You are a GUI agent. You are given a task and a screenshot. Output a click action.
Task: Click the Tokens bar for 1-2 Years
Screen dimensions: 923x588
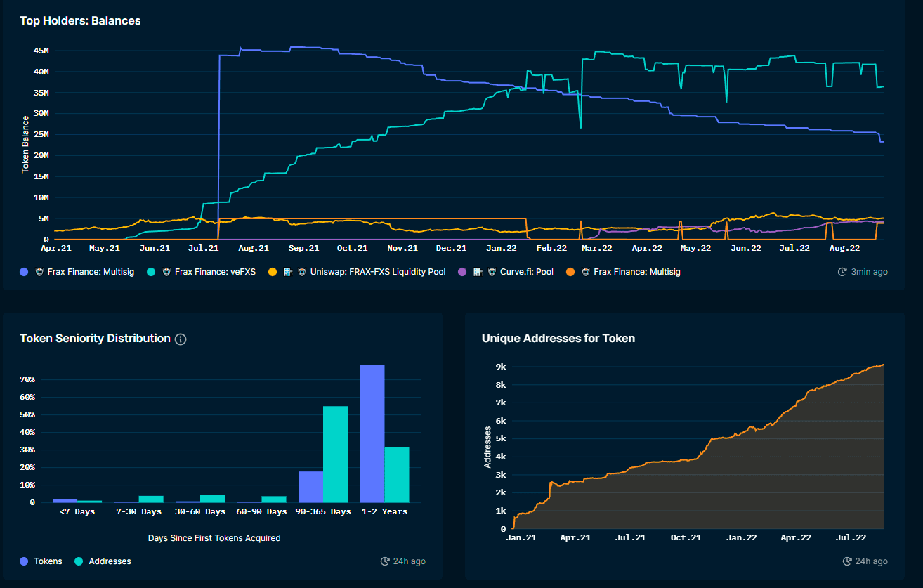click(372, 433)
